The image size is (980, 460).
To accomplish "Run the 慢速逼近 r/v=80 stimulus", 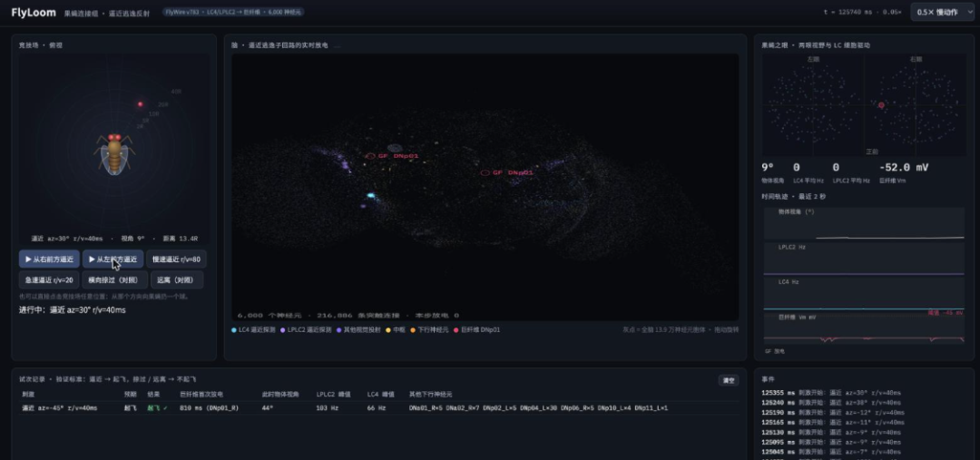I will 176,259.
